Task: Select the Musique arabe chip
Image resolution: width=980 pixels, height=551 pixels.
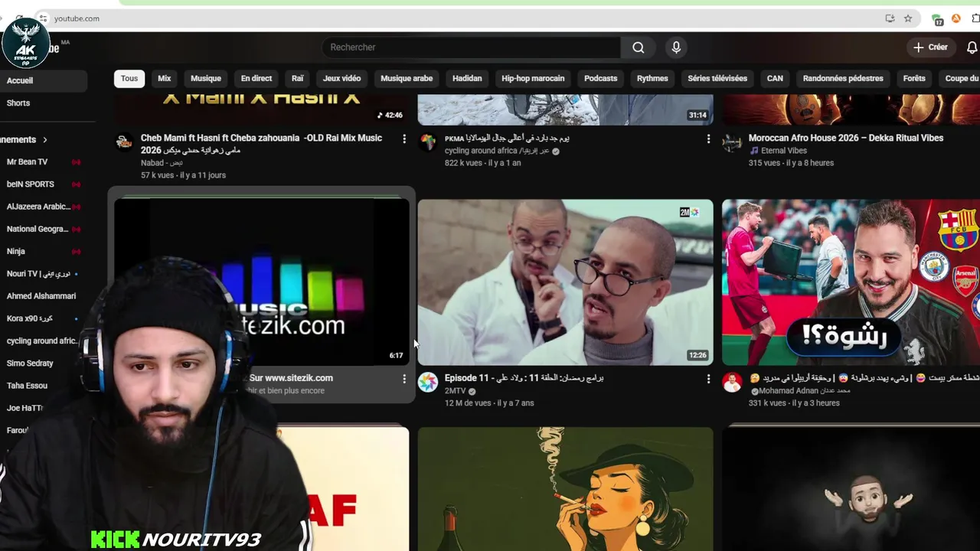Action: point(407,78)
